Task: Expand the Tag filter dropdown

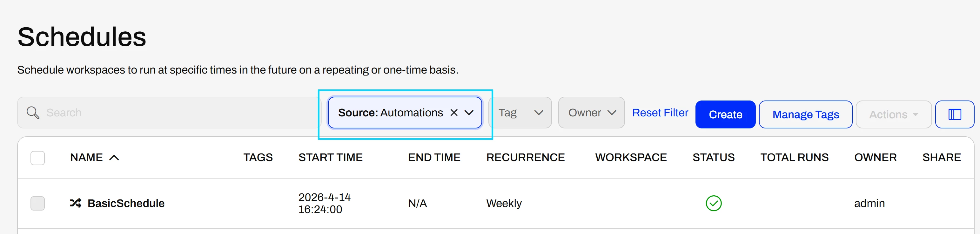Action: click(520, 113)
